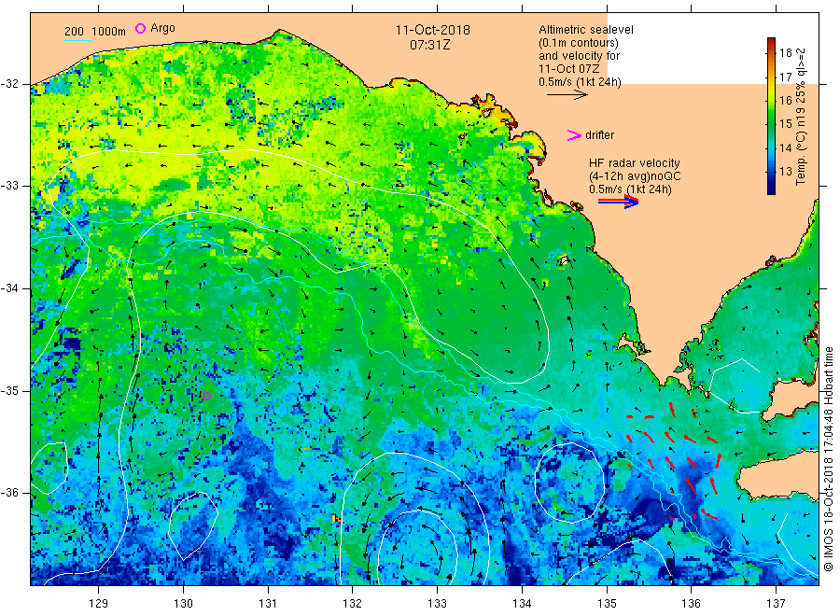
Task: Click the longitude label 136
Action: tap(691, 604)
